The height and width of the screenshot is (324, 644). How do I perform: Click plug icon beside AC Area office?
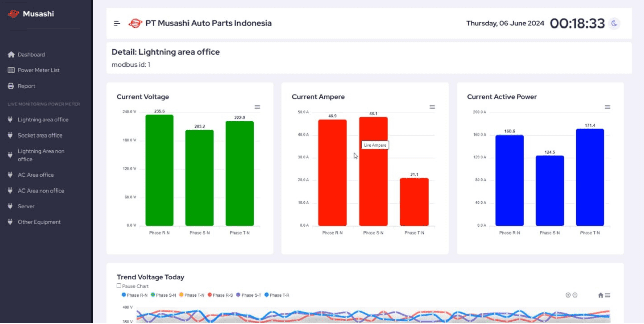pos(10,175)
